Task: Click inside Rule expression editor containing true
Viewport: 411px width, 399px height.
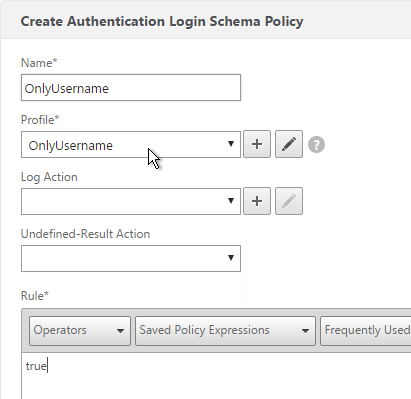Action: click(216, 376)
